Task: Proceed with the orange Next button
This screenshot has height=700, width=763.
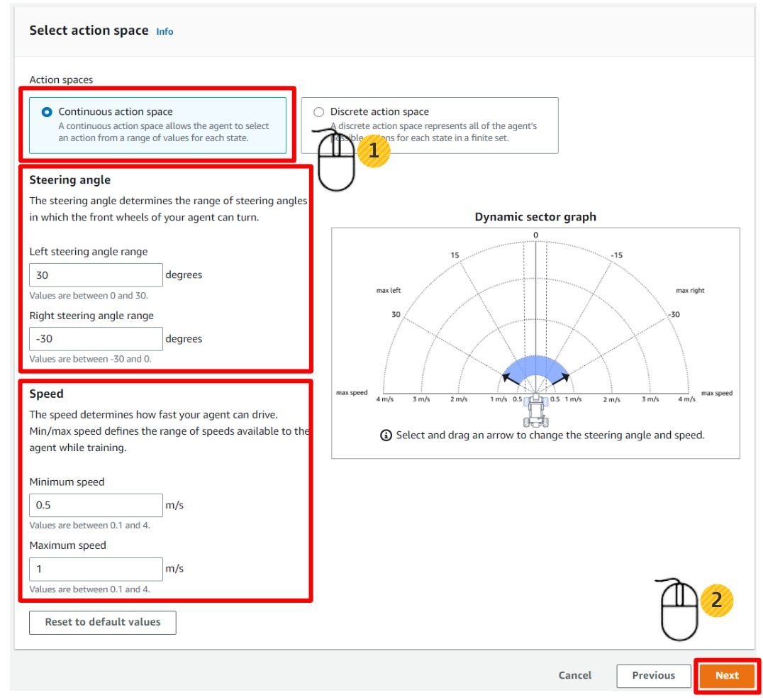Action: point(727,675)
